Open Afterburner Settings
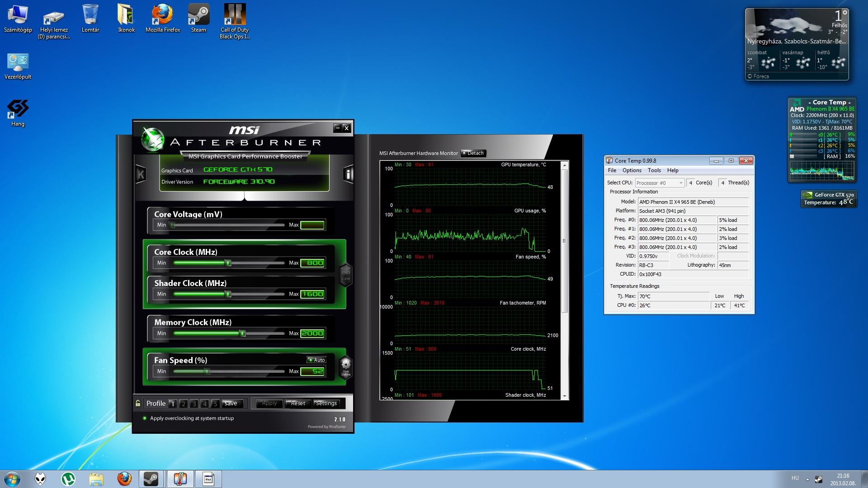This screenshot has width=868, height=488. (x=326, y=404)
